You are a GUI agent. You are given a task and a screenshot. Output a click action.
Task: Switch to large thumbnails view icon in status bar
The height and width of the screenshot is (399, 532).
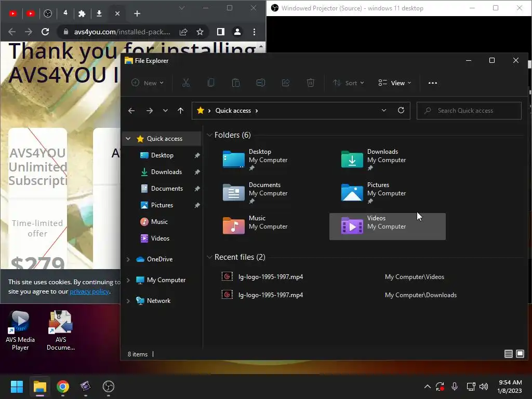tap(520, 354)
